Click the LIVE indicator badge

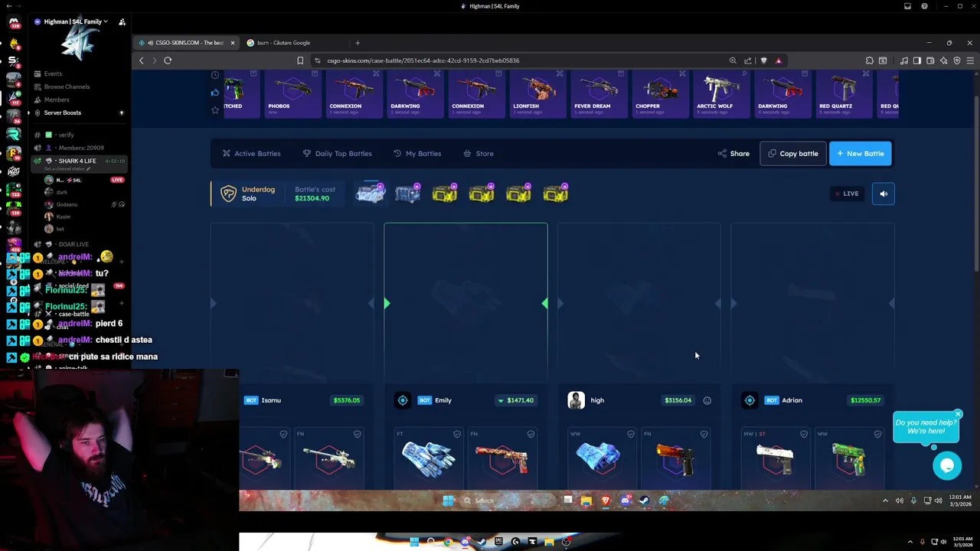[x=847, y=194]
